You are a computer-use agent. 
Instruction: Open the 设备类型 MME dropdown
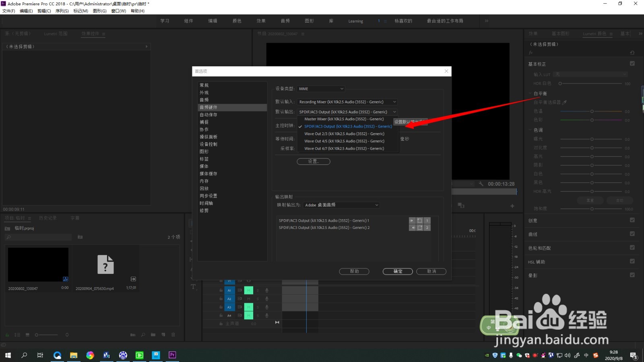coord(321,89)
